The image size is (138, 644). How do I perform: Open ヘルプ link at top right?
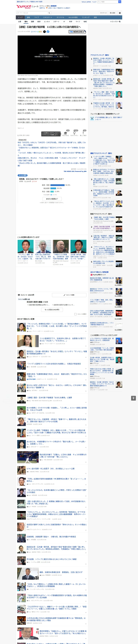94,2
